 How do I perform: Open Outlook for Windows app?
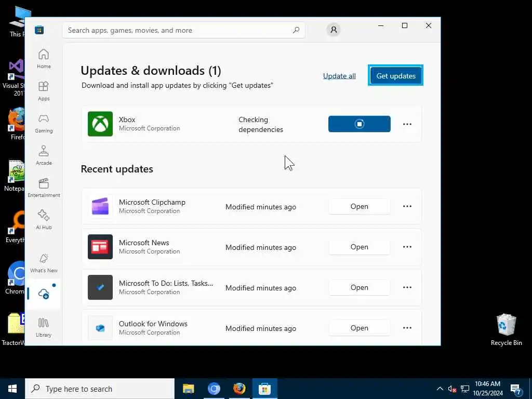tap(360, 328)
